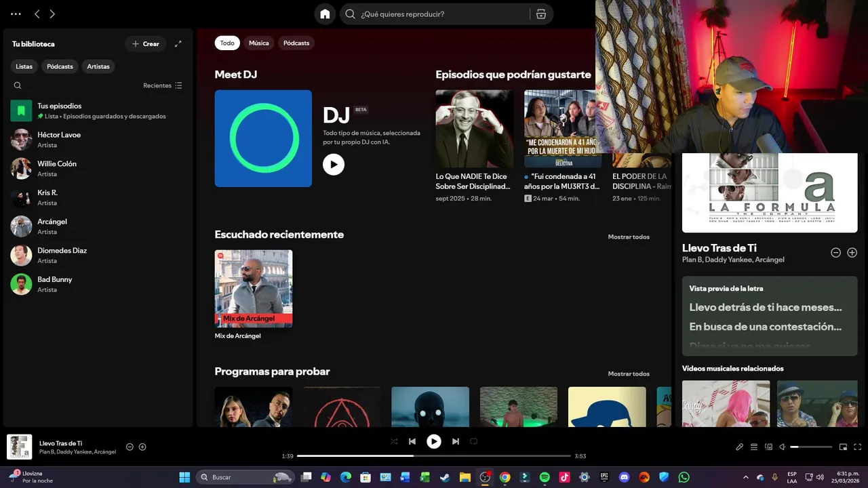Open the lyrics microphone icon in the player bar
Image resolution: width=868 pixels, height=488 pixels.
(x=740, y=447)
